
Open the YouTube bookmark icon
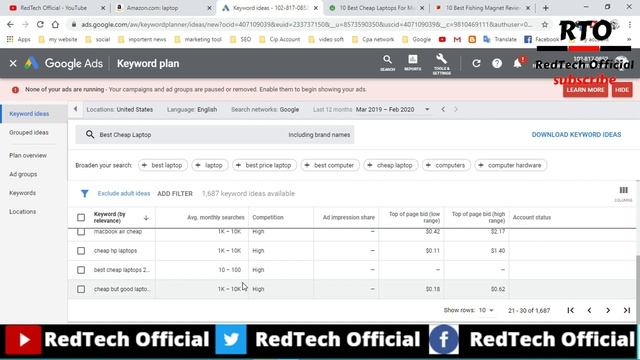coord(442,40)
